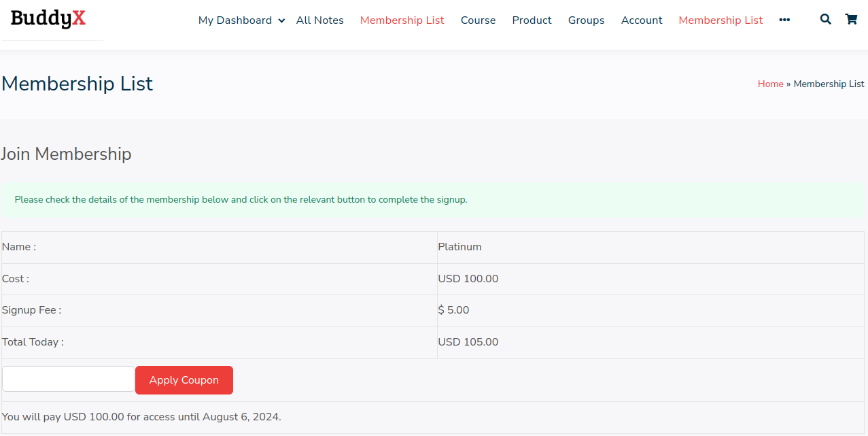Open the Groups menu item
Viewport: 868px width, 436px height.
pos(586,20)
